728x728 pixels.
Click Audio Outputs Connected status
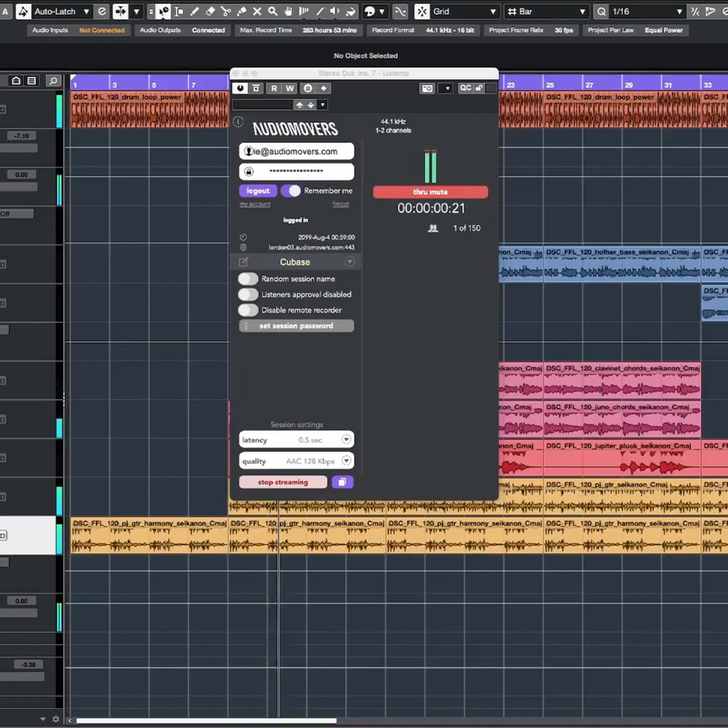[183, 30]
